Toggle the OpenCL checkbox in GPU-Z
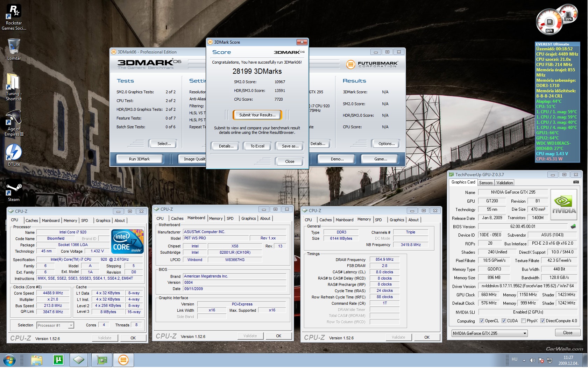Screen dimensions: 588x368 482,321
